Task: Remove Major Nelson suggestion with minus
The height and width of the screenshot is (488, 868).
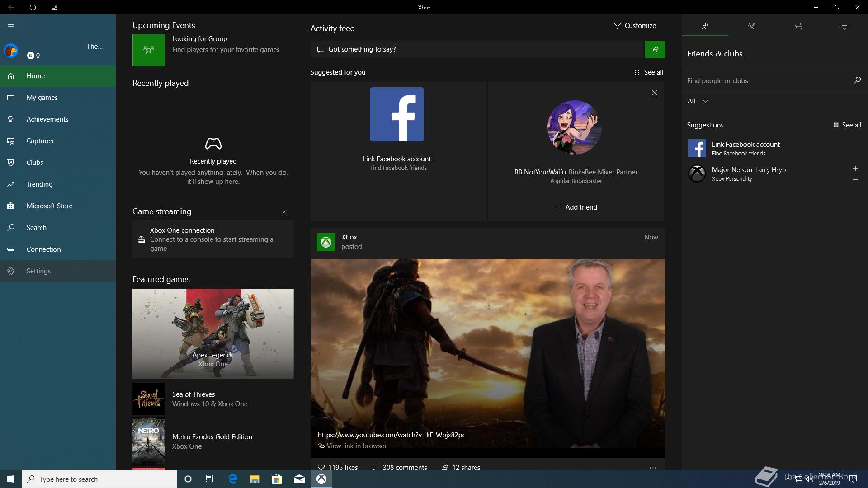Action: [x=855, y=179]
